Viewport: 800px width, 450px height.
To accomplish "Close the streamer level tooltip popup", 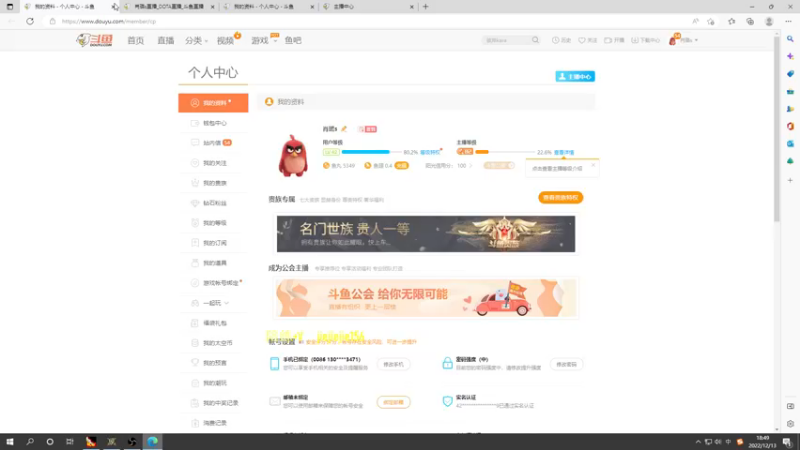I will click(x=593, y=165).
